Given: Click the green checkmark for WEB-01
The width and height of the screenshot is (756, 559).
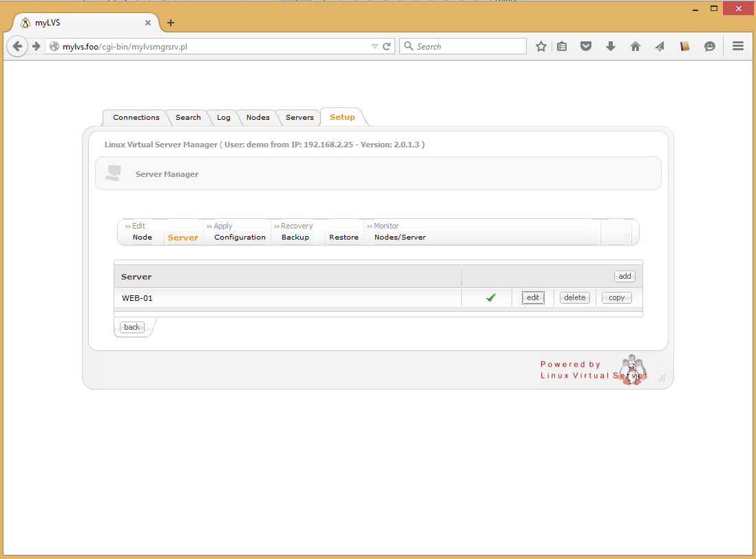Looking at the screenshot, I should click(491, 297).
